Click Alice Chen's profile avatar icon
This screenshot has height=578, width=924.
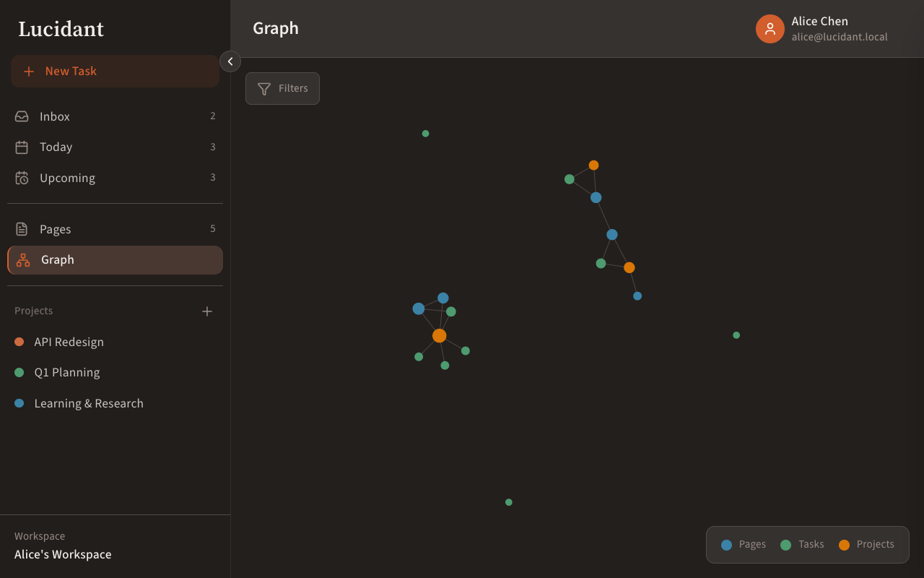click(x=770, y=29)
